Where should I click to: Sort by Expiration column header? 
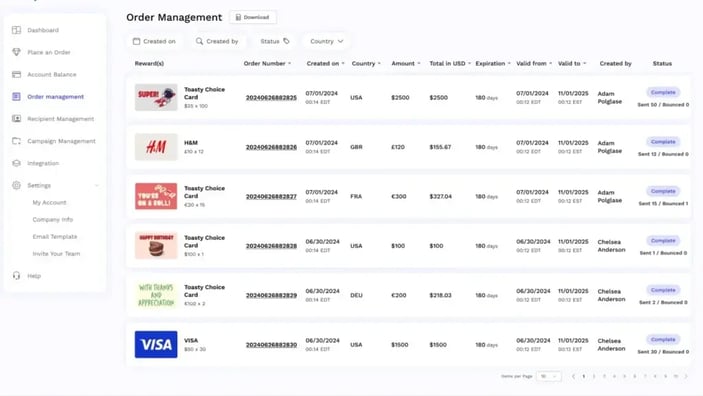pyautogui.click(x=493, y=63)
